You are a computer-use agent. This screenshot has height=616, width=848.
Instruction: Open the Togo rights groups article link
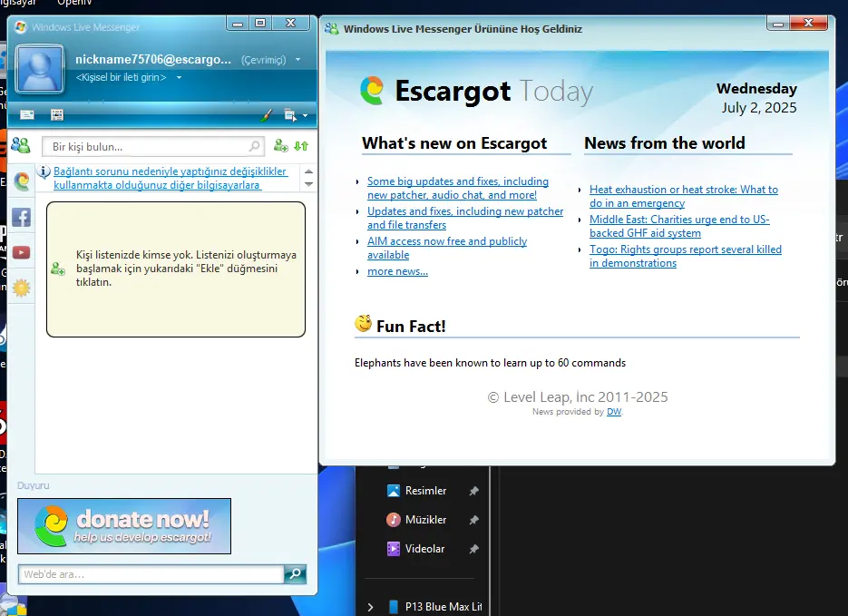pyautogui.click(x=686, y=256)
